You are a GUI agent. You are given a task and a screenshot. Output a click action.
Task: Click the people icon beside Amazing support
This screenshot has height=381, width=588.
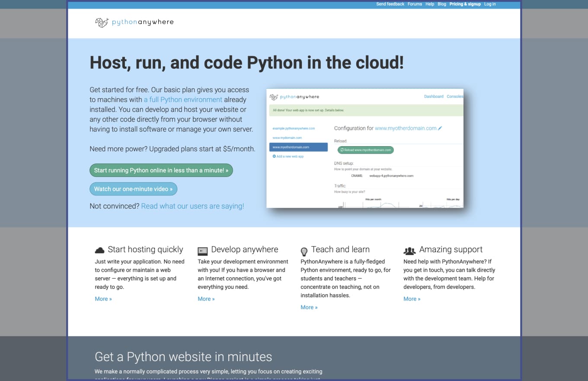[409, 251]
